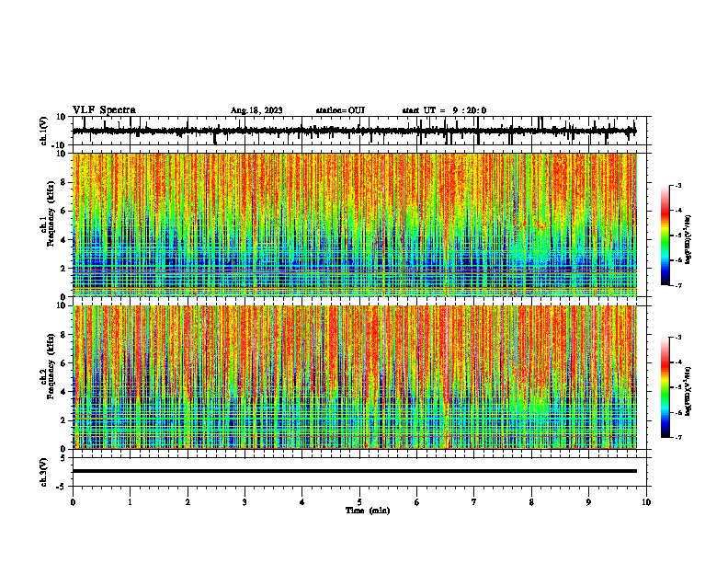Click the "6" kHz tick on ch.1 frequency axis
The width and height of the screenshot is (728, 563).
(64, 211)
